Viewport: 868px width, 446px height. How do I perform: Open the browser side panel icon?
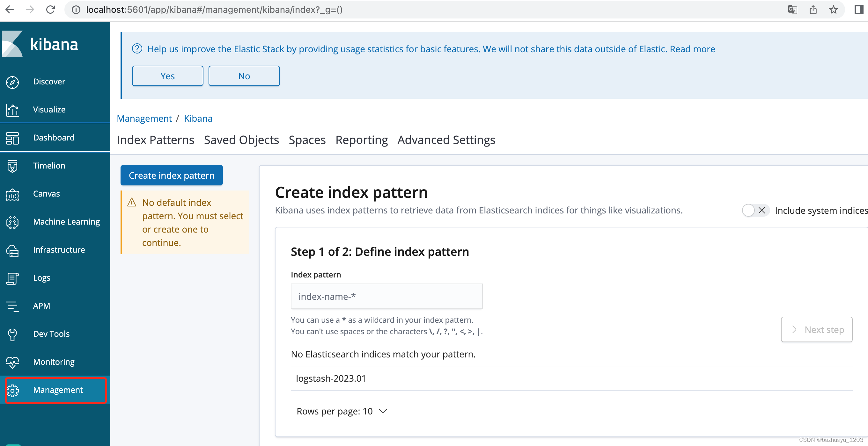click(x=858, y=10)
